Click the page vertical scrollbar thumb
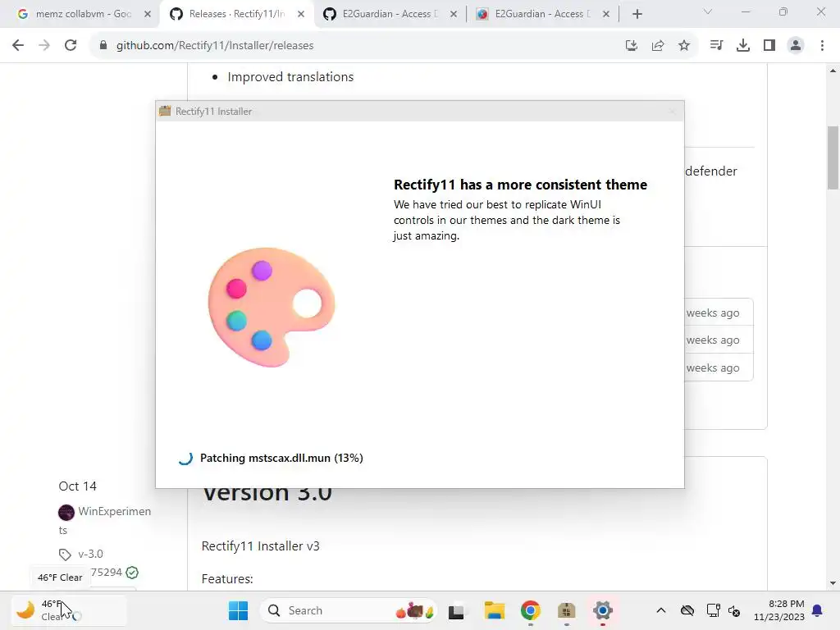 (x=833, y=157)
